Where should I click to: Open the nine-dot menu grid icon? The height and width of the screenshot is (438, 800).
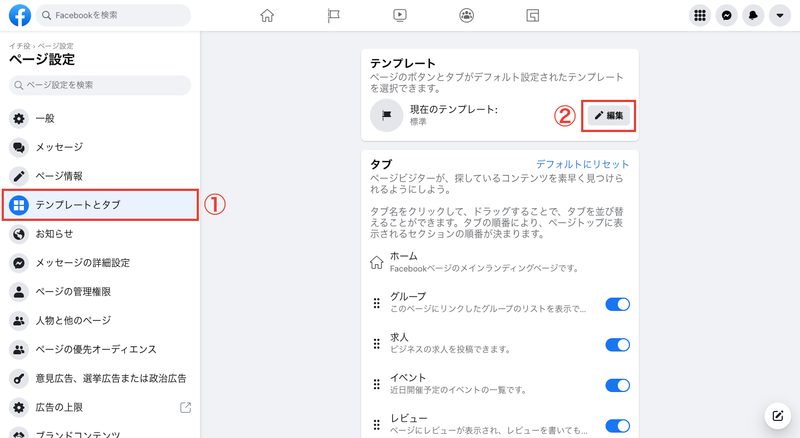coord(700,15)
